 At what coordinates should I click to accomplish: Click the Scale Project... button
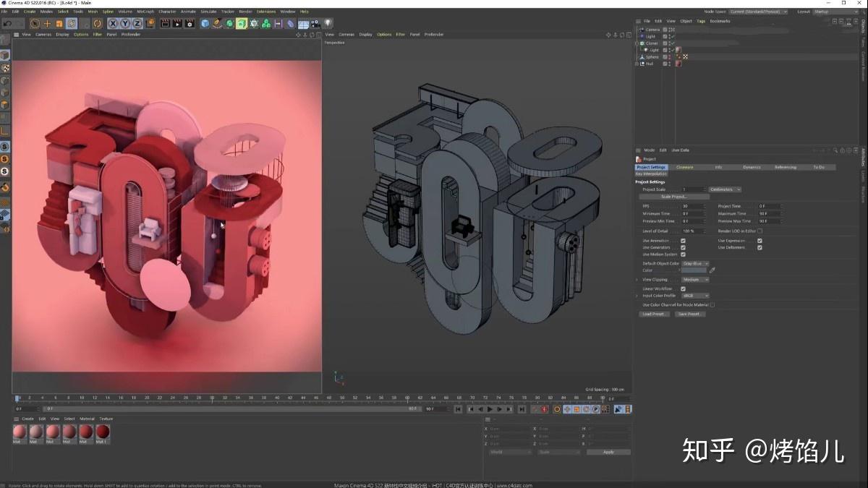674,197
